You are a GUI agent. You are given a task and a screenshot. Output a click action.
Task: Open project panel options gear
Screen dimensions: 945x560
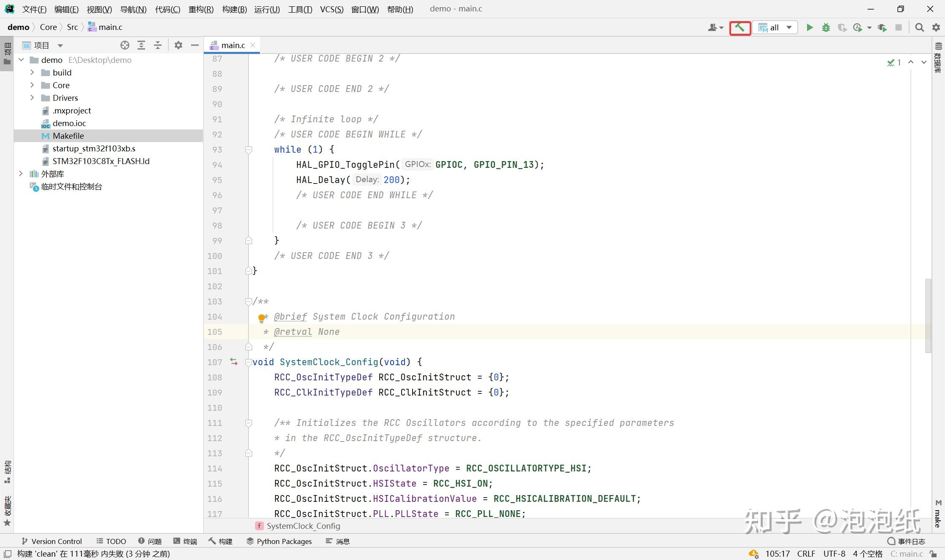click(178, 45)
